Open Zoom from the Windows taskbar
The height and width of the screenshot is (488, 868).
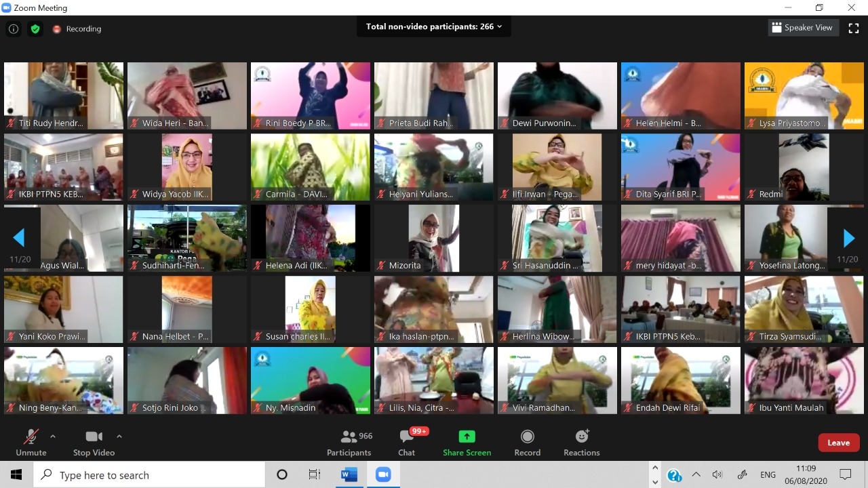383,474
